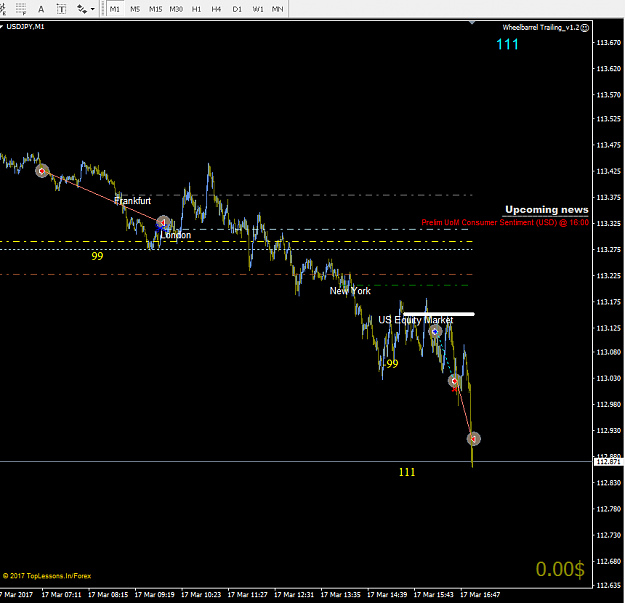This screenshot has height=603, width=625.
Task: Click the blue buy trade marker
Action: coord(435,332)
